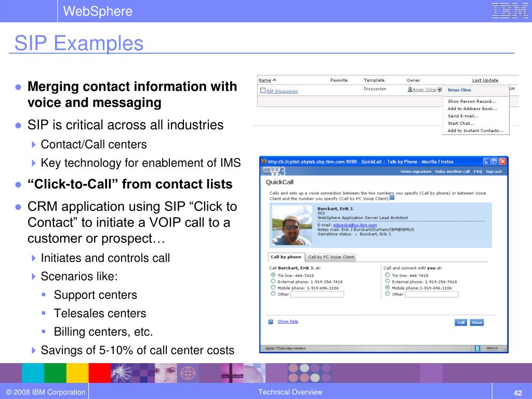Click the Notes signature link

coord(416,171)
